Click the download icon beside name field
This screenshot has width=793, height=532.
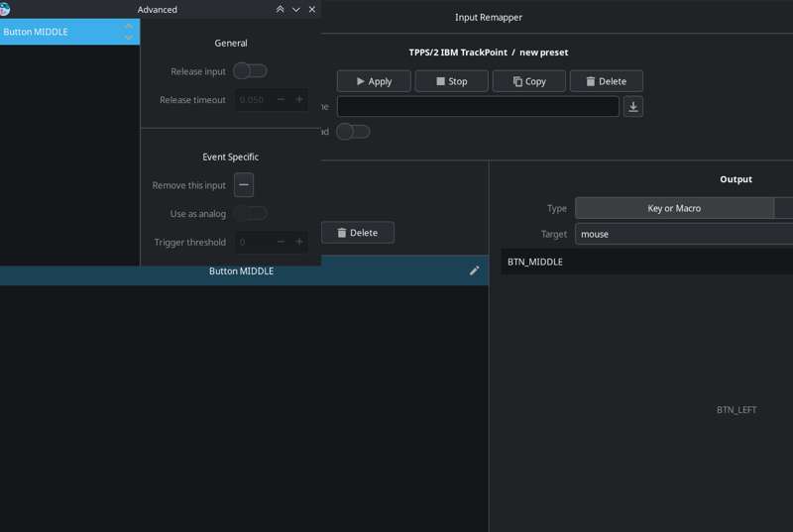(x=633, y=107)
